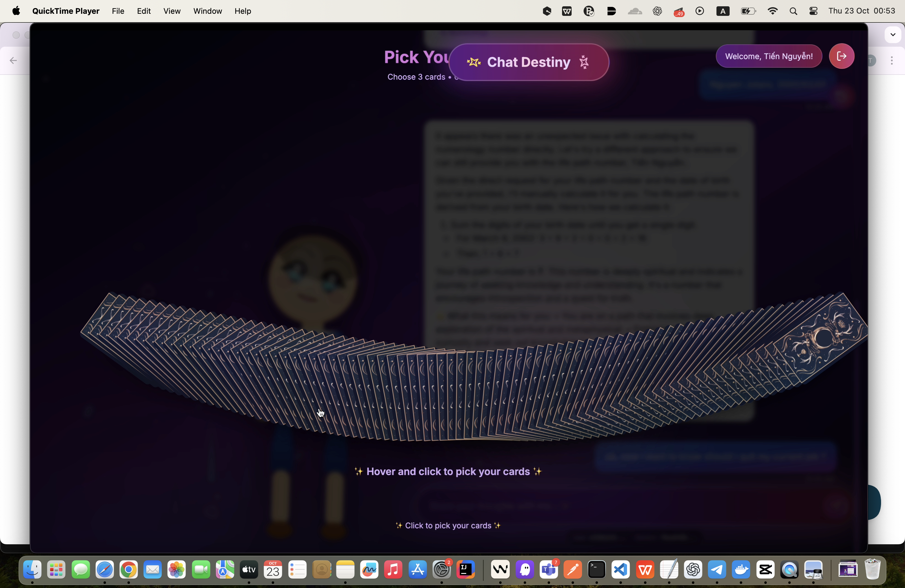Launch Visual Studio Code from the dock
This screenshot has width=905, height=588.
(x=621, y=569)
